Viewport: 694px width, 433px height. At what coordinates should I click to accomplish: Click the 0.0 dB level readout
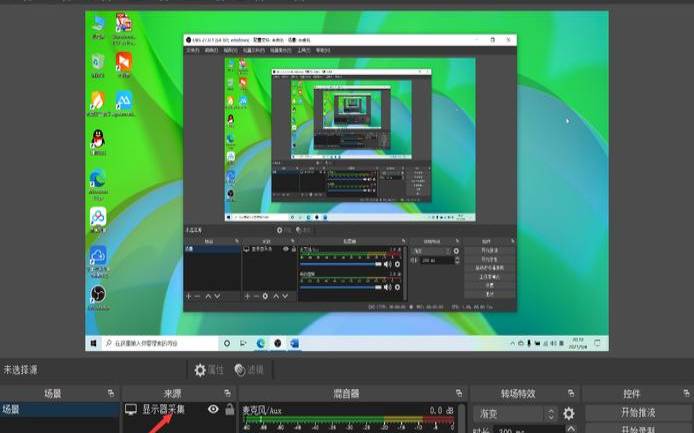[441, 410]
